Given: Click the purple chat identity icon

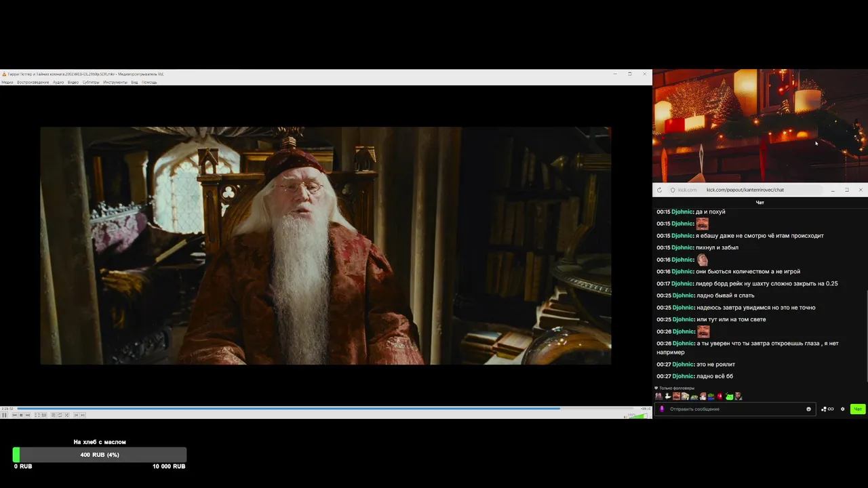Looking at the screenshot, I should [662, 409].
